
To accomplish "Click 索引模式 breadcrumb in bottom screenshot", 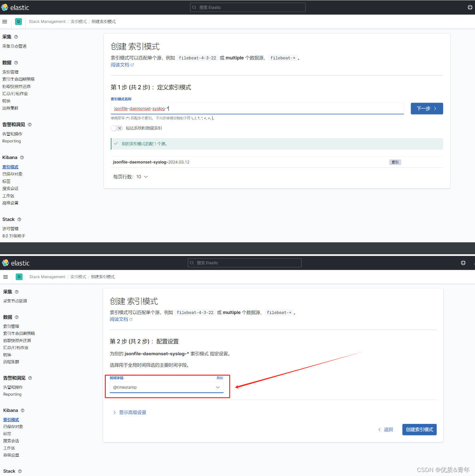I will click(78, 277).
